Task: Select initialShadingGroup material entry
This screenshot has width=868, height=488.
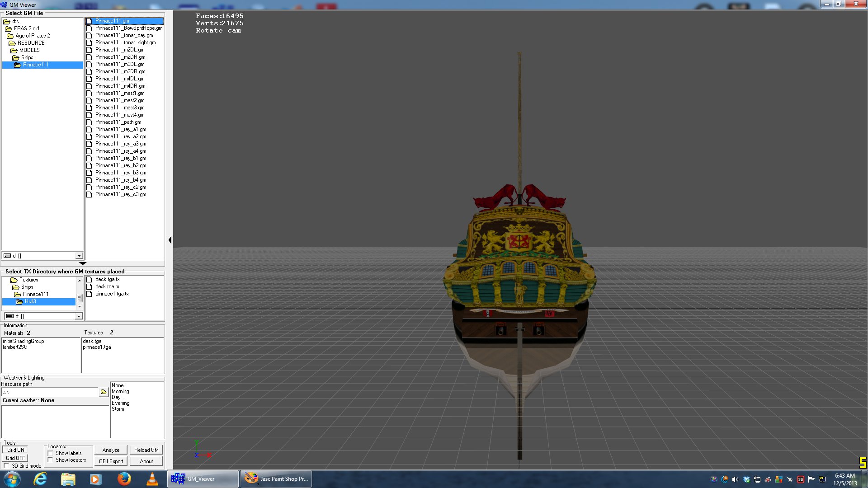Action: [x=23, y=341]
